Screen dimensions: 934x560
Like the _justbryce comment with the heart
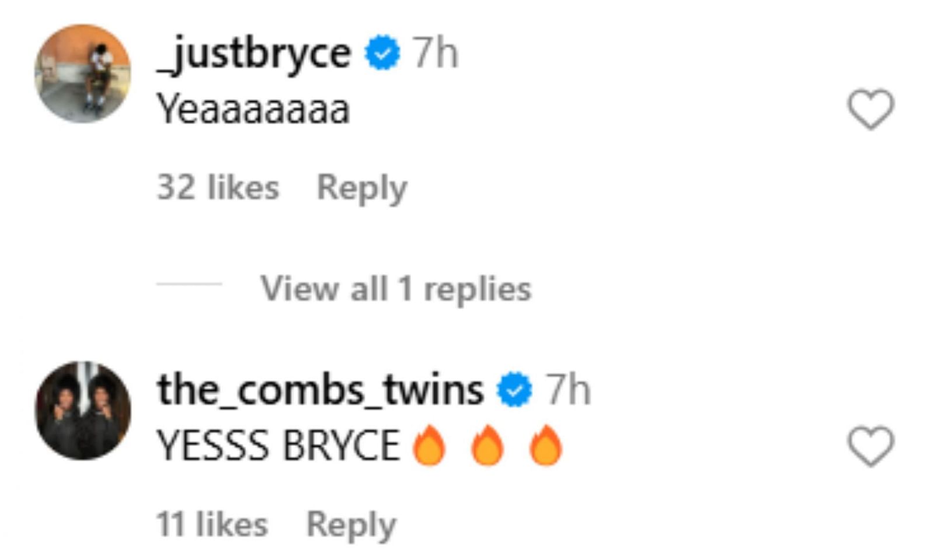[870, 109]
